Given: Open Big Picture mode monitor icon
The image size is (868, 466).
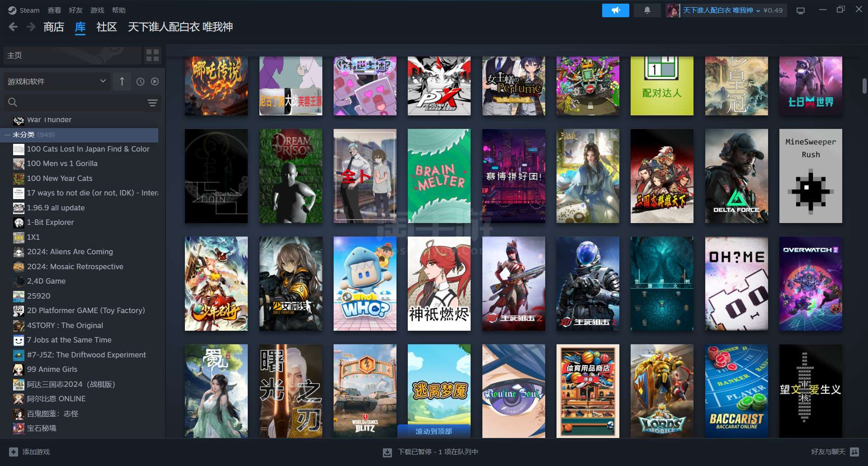Looking at the screenshot, I should (x=801, y=10).
